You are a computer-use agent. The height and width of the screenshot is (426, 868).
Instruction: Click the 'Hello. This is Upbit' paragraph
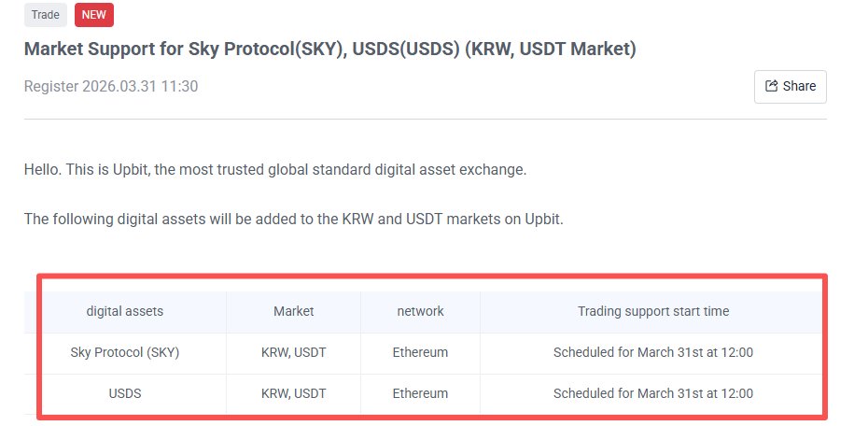(x=275, y=170)
